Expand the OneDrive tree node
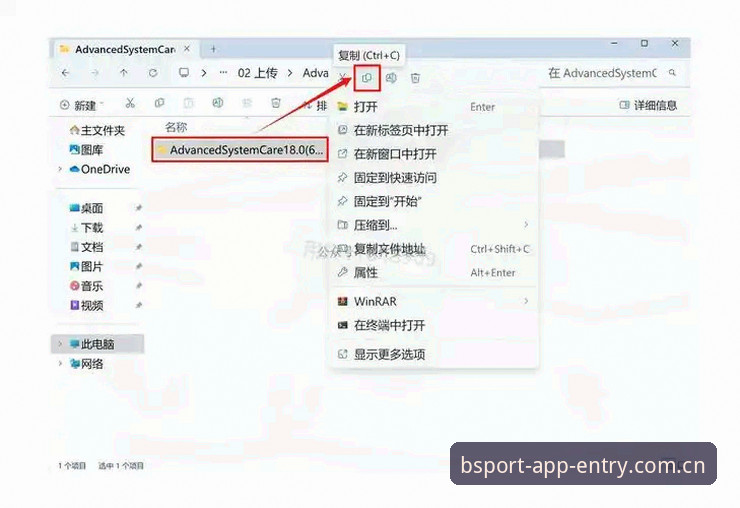The width and height of the screenshot is (740, 508). pyautogui.click(x=60, y=169)
